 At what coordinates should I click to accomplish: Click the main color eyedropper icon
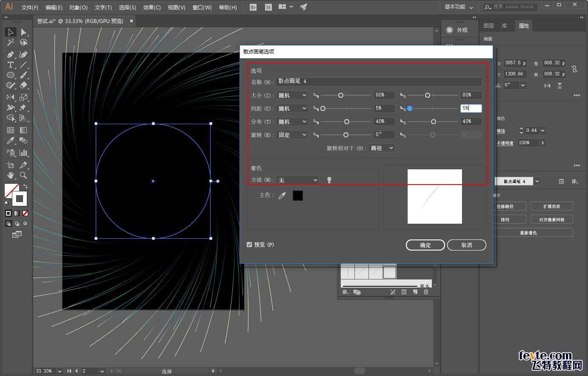tap(282, 196)
